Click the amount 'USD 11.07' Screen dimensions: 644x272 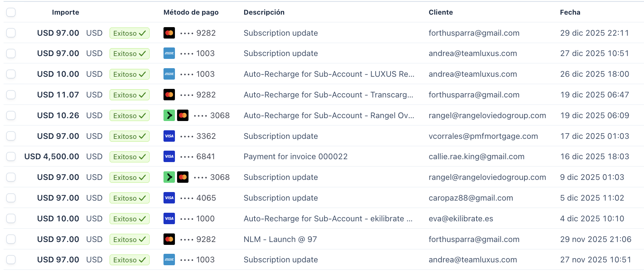[x=58, y=95]
